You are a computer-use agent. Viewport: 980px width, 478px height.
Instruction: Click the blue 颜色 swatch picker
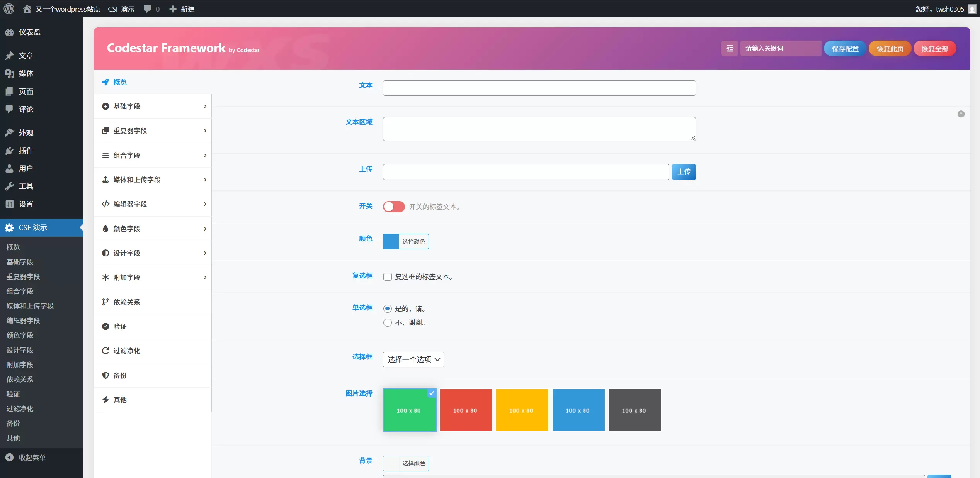[391, 241]
